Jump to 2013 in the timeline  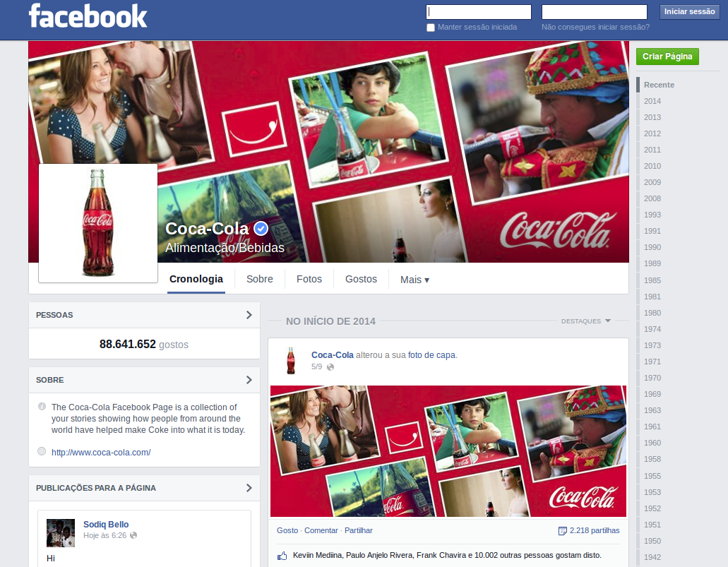click(x=652, y=117)
